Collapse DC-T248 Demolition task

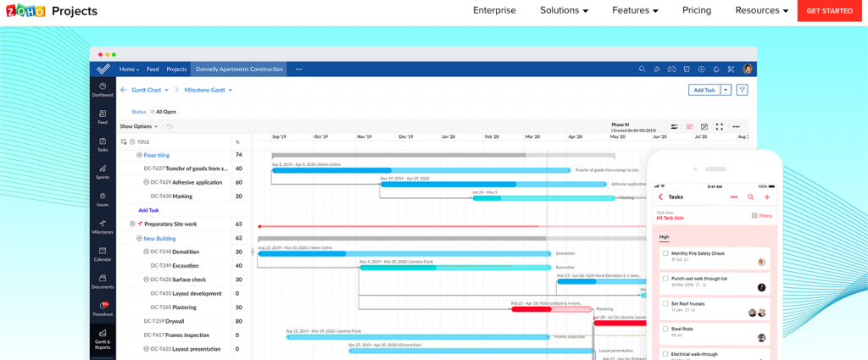pos(146,252)
